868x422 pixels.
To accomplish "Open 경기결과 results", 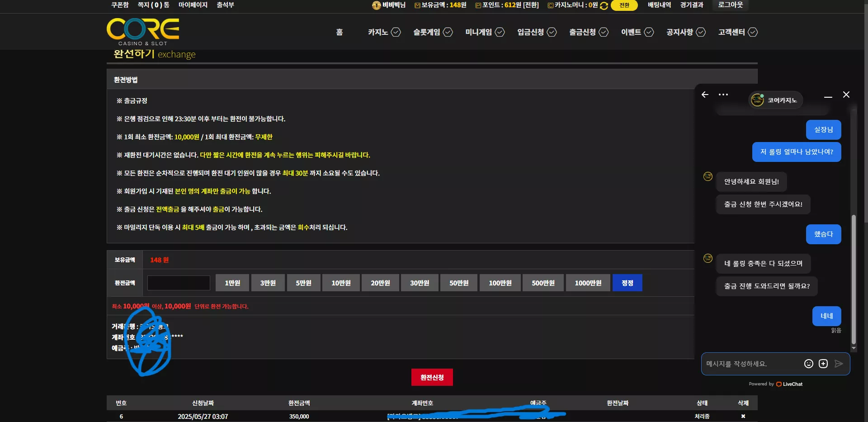I will 692,5.
